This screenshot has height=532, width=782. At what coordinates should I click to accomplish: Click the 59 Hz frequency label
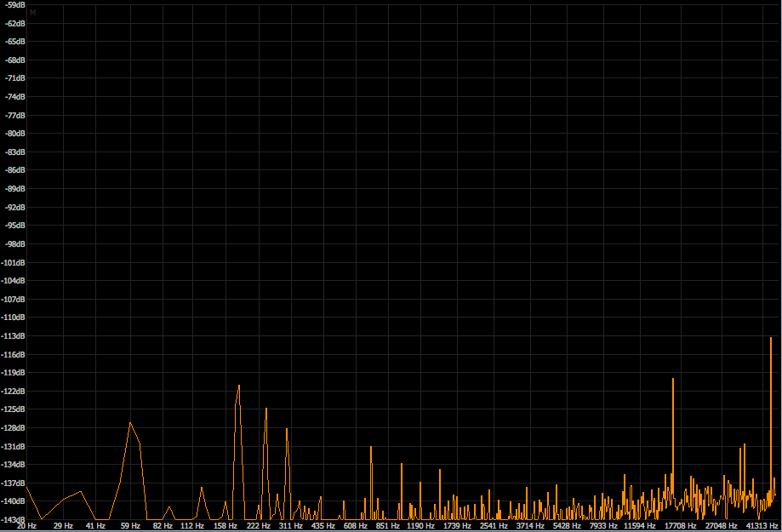(x=130, y=525)
